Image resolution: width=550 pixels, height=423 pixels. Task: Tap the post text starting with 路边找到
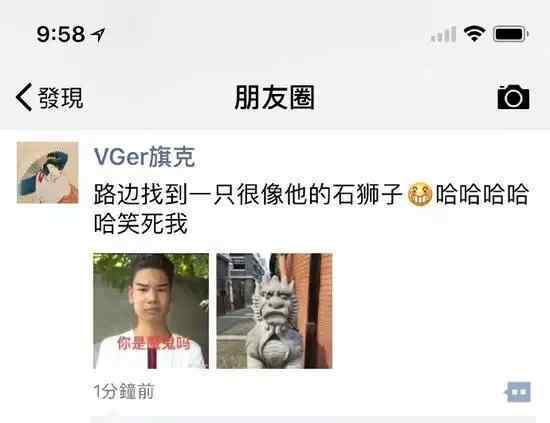coord(311,209)
